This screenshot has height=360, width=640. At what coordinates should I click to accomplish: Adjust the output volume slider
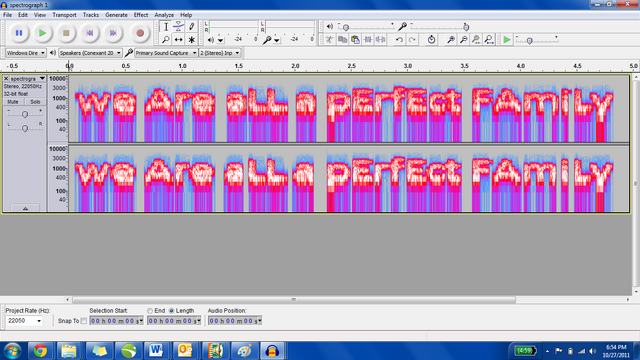(x=346, y=28)
